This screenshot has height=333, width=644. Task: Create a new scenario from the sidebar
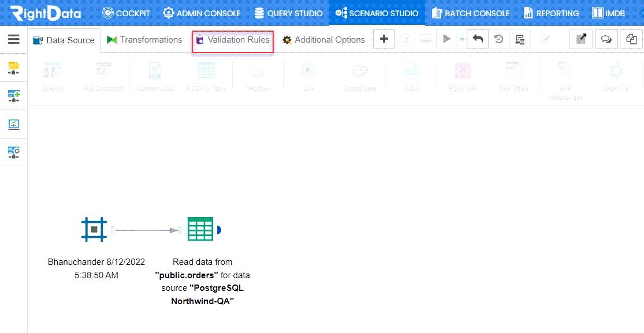tap(13, 96)
